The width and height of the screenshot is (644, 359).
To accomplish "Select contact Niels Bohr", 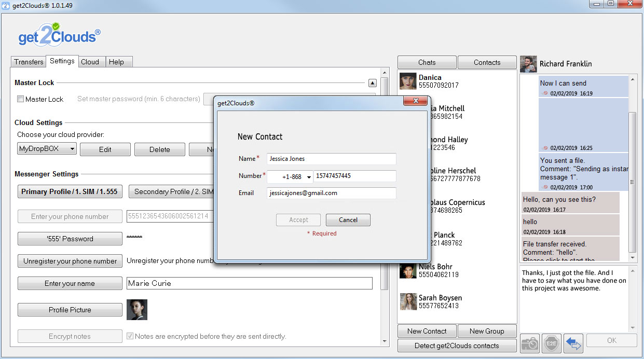I will coord(457,270).
